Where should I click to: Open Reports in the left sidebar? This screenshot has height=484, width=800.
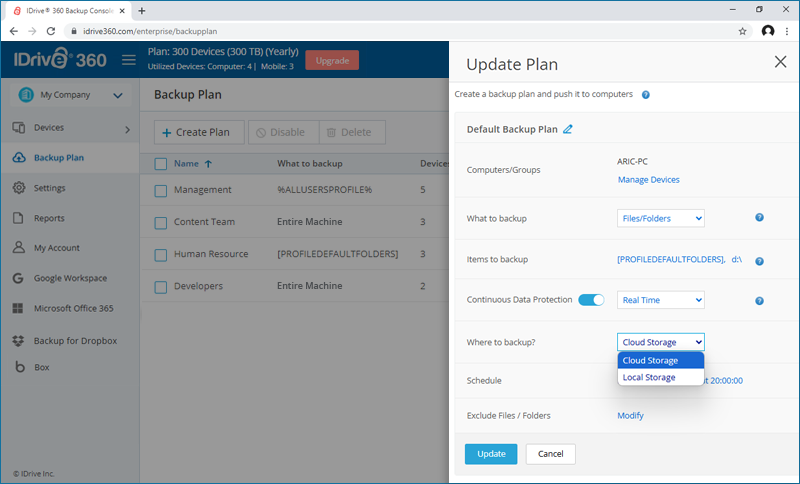(x=49, y=218)
